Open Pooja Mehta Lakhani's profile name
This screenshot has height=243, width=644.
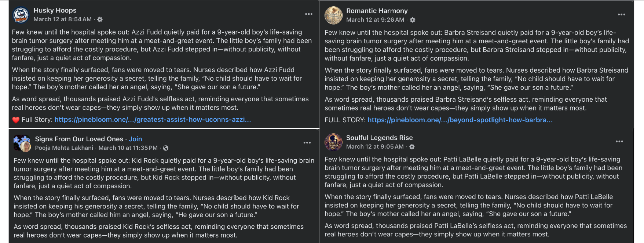[64, 148]
